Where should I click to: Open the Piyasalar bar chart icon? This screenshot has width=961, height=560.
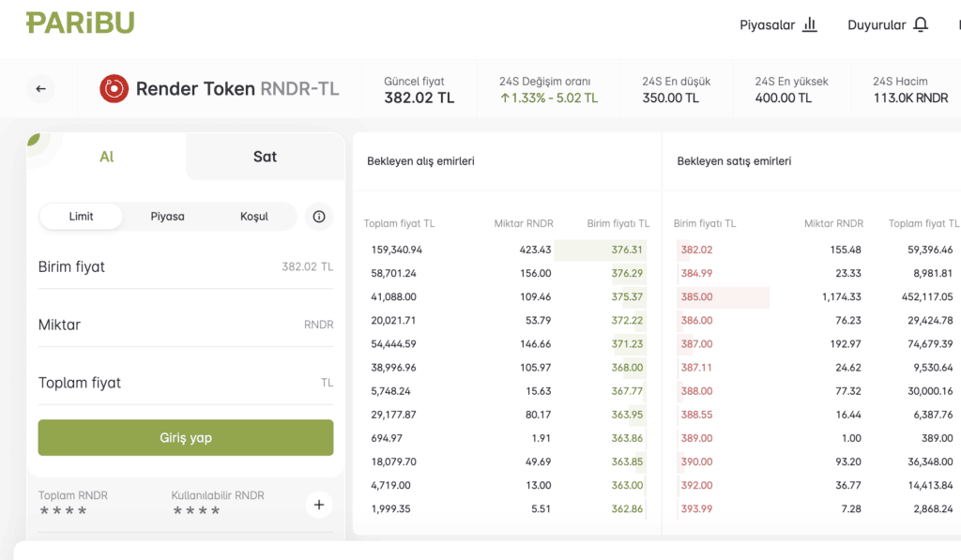click(810, 25)
